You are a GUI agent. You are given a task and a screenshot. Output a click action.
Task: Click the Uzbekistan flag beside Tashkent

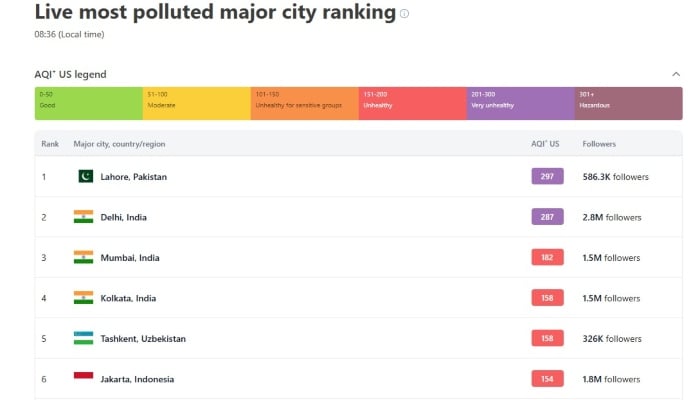coord(83,338)
